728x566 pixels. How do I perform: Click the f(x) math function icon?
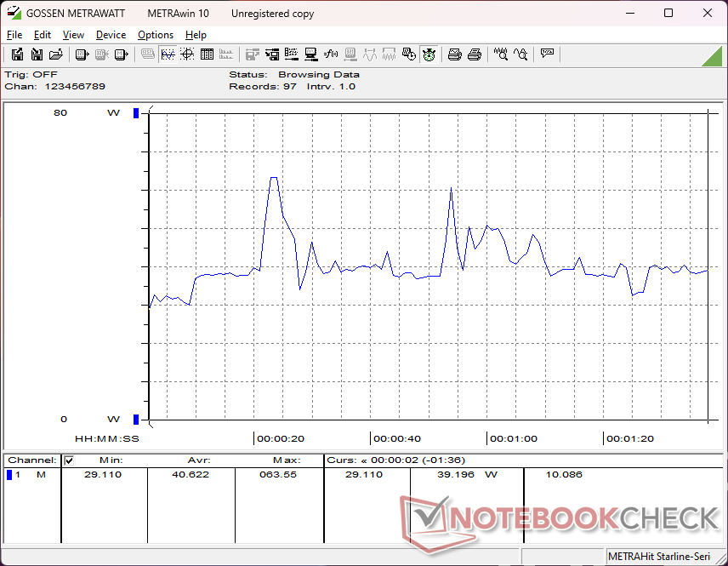(331, 54)
